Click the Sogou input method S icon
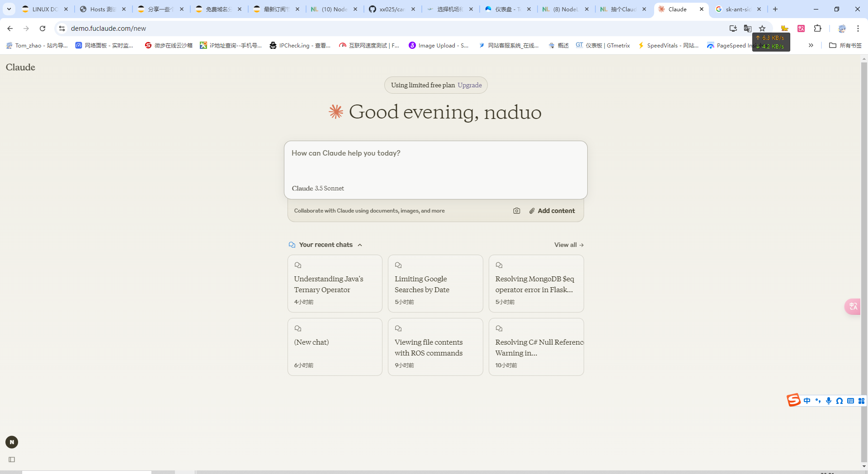Viewport: 868px width, 474px height. (x=793, y=400)
